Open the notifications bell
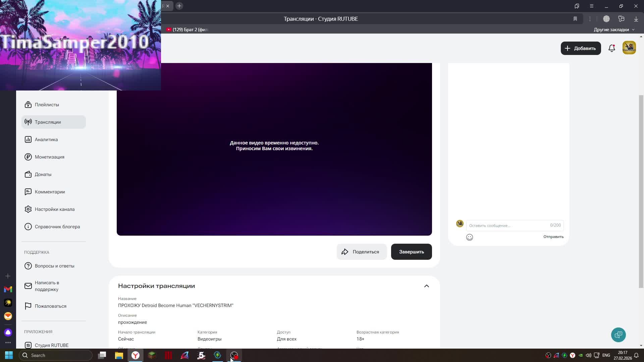Screen dimensions: 644x362 coord(611,48)
